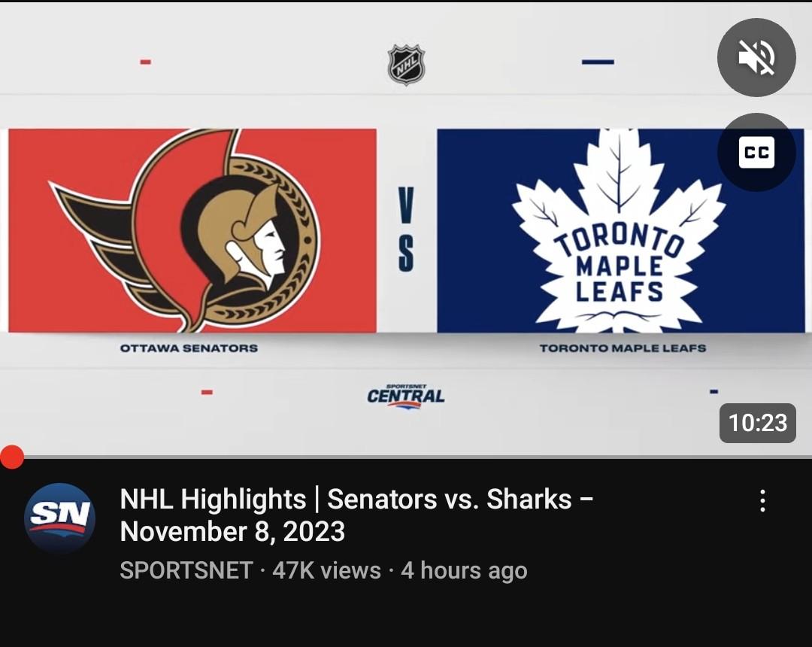Unmute the video using the speaker icon

click(756, 57)
